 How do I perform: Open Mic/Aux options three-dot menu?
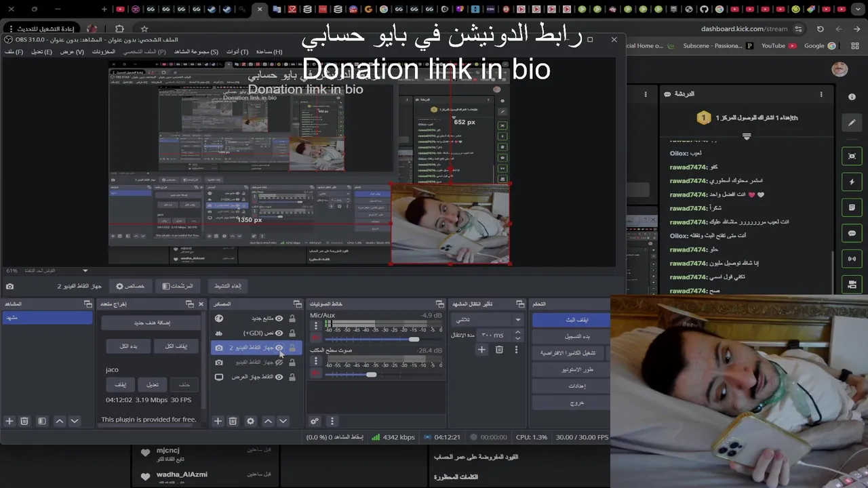coord(315,326)
